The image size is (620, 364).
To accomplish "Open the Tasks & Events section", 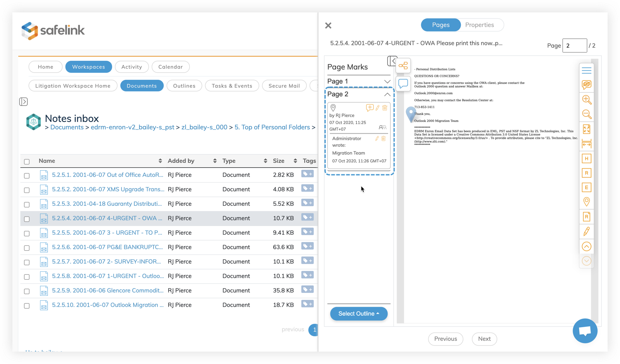I will [232, 86].
